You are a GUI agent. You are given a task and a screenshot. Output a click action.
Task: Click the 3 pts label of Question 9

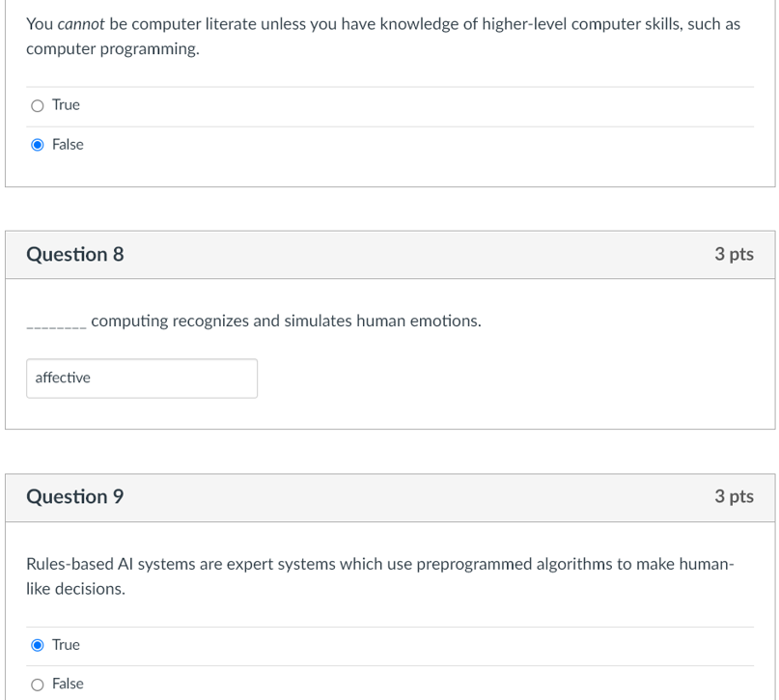[x=734, y=497]
